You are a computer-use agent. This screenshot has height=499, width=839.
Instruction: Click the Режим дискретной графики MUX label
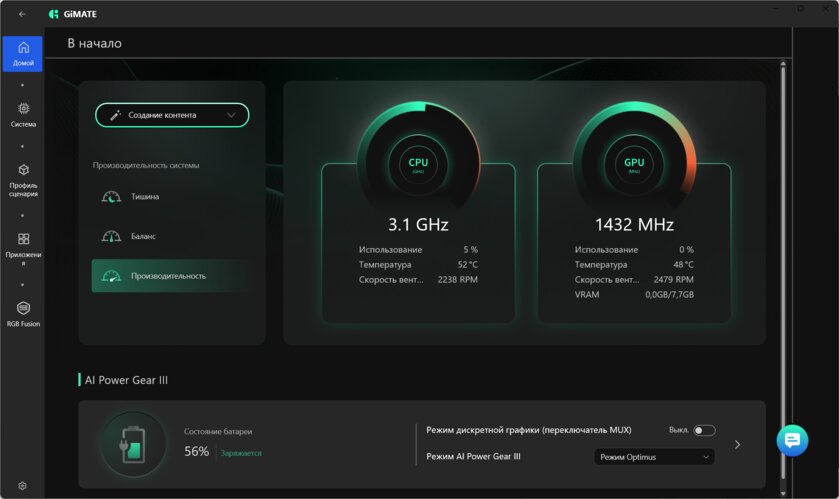(529, 430)
